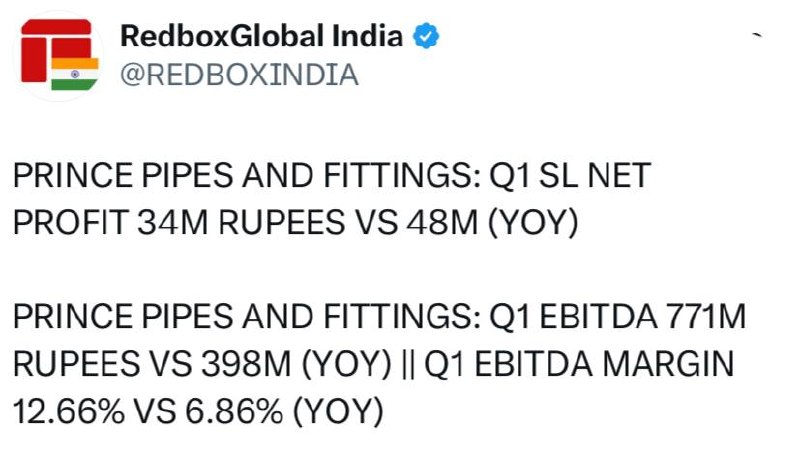This screenshot has height=456, width=800.
Task: Click the Indian flag in the avatar logo
Action: (74, 74)
